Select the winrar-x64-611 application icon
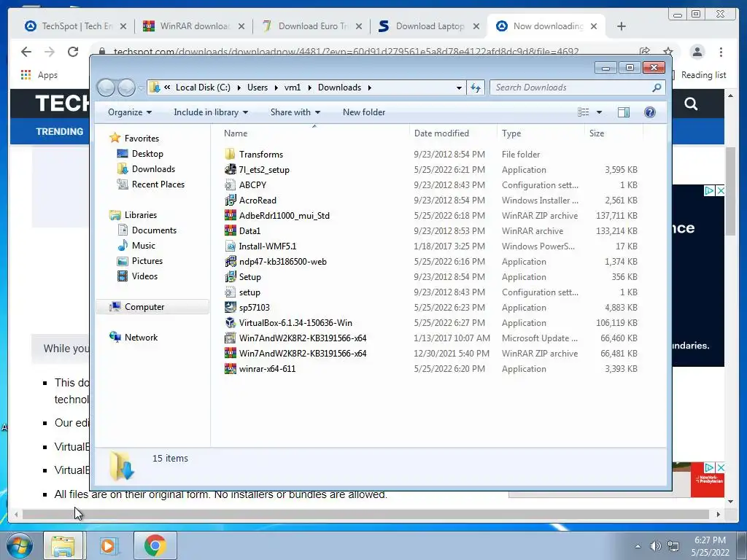 (230, 368)
